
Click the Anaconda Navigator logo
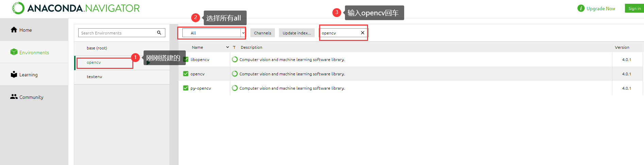coord(76,8)
